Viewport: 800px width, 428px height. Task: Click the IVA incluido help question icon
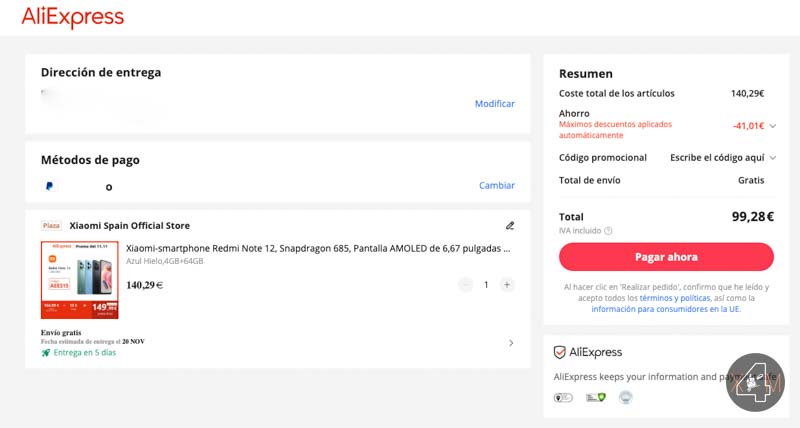608,231
